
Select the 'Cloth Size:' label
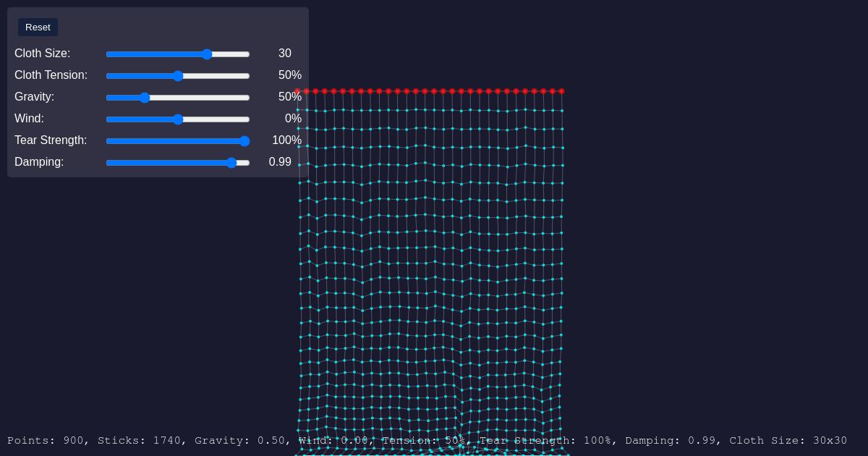43,54
